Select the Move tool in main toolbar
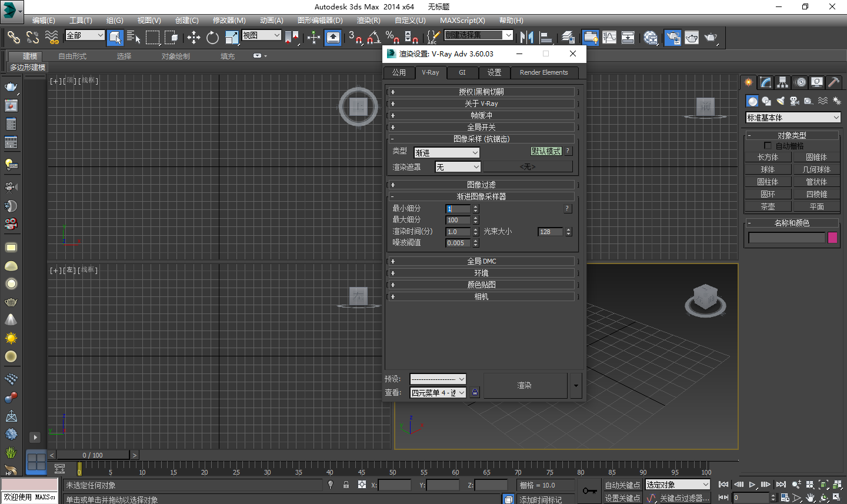 pyautogui.click(x=194, y=38)
